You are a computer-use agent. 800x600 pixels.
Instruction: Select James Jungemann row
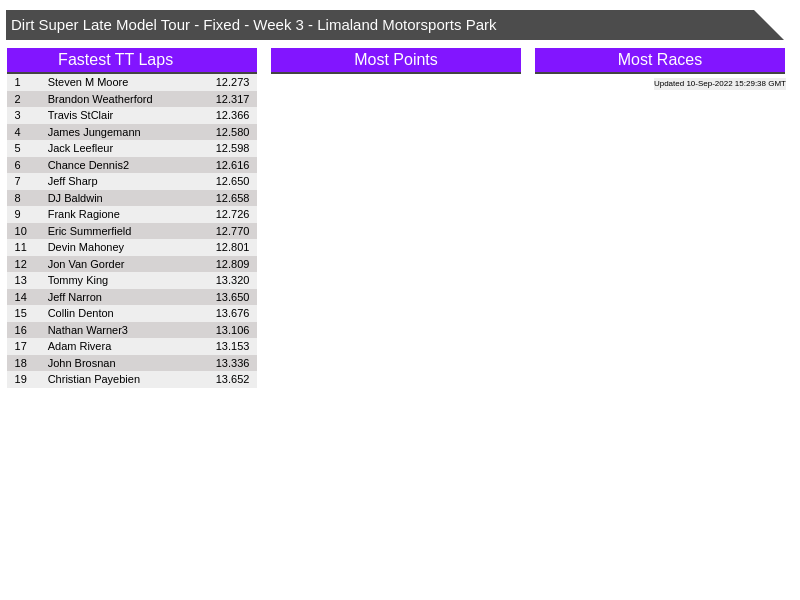pos(94,132)
